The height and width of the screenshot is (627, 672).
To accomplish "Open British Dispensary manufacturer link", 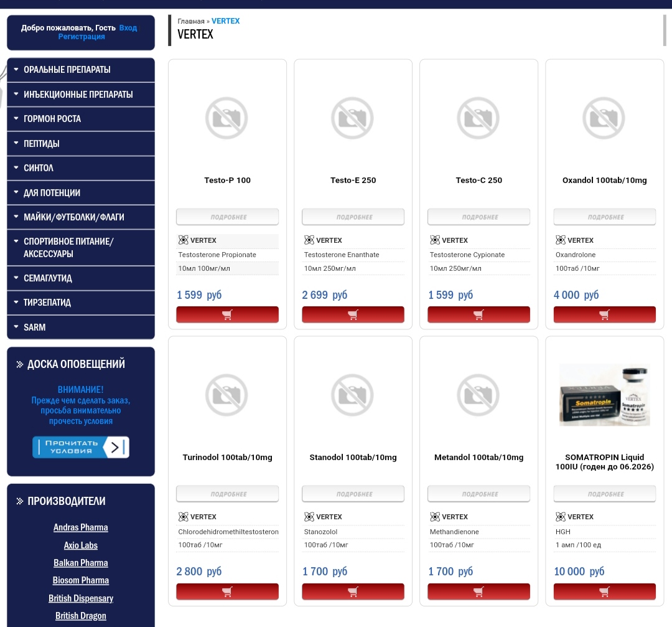I will tap(80, 598).
